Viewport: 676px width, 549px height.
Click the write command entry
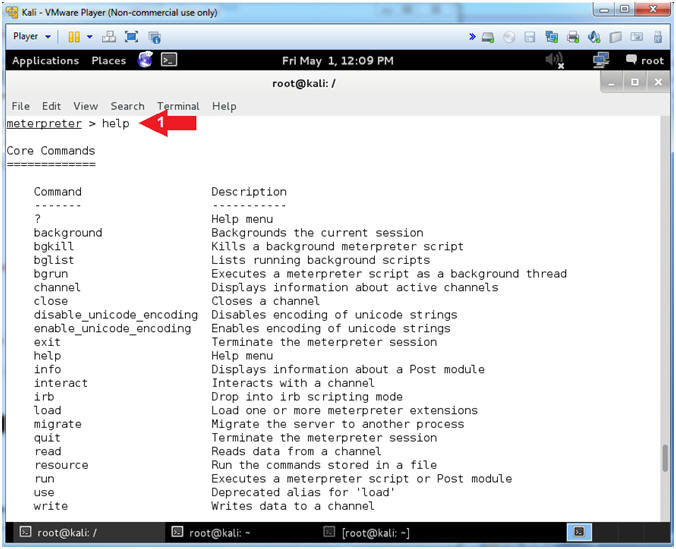coord(50,506)
